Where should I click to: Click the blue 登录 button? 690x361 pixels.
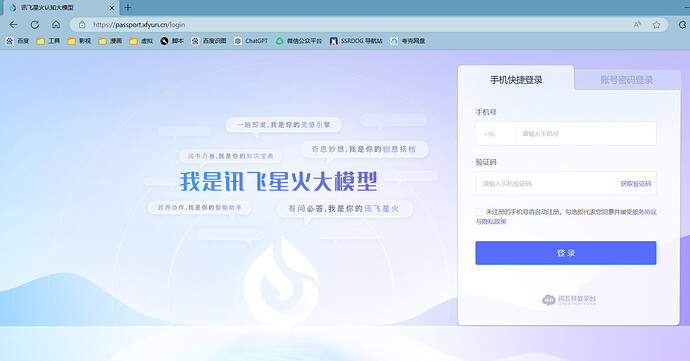[x=565, y=253]
